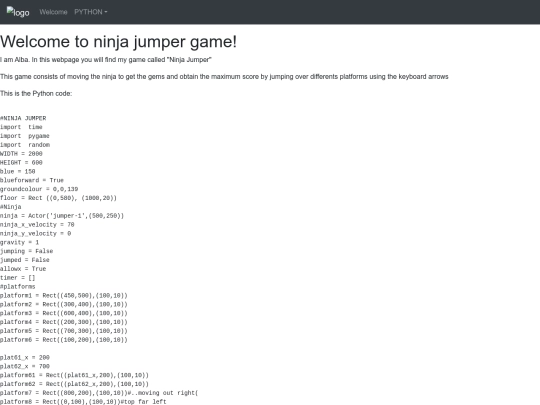This screenshot has width=540, height=405.
Task: Click the code line 'jumping = False'
Action: click(x=27, y=251)
